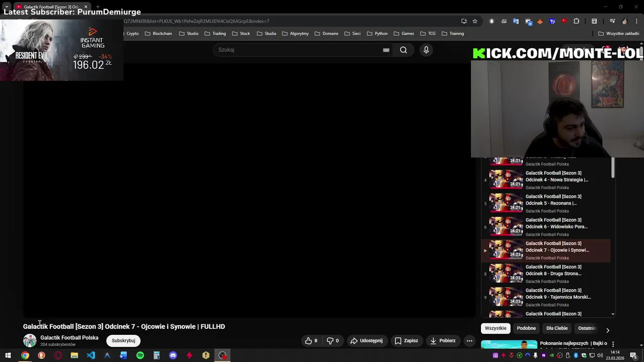This screenshot has height=362, width=644.
Task: Open Crypto bookmarks folder
Action: pos(132,34)
